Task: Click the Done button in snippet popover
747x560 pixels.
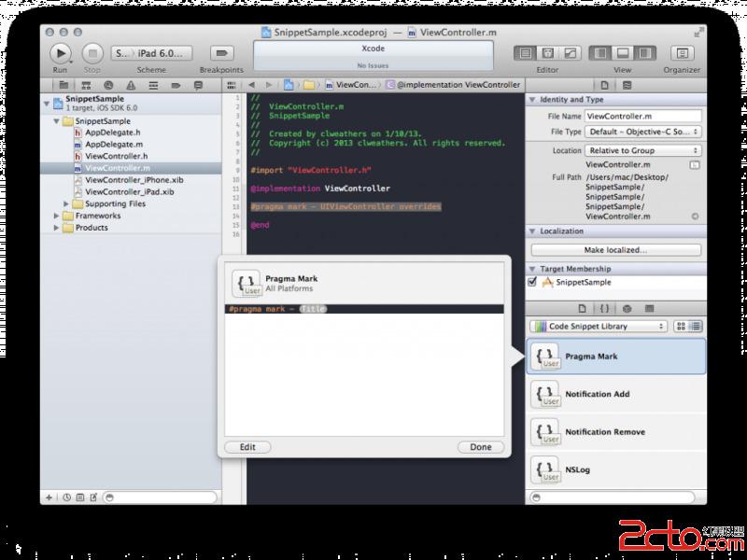Action: click(481, 447)
